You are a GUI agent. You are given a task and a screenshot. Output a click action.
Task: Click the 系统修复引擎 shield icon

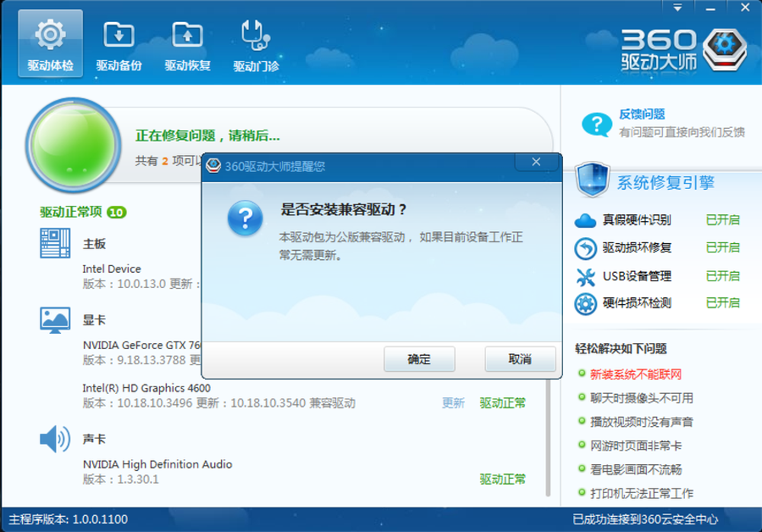tap(592, 180)
